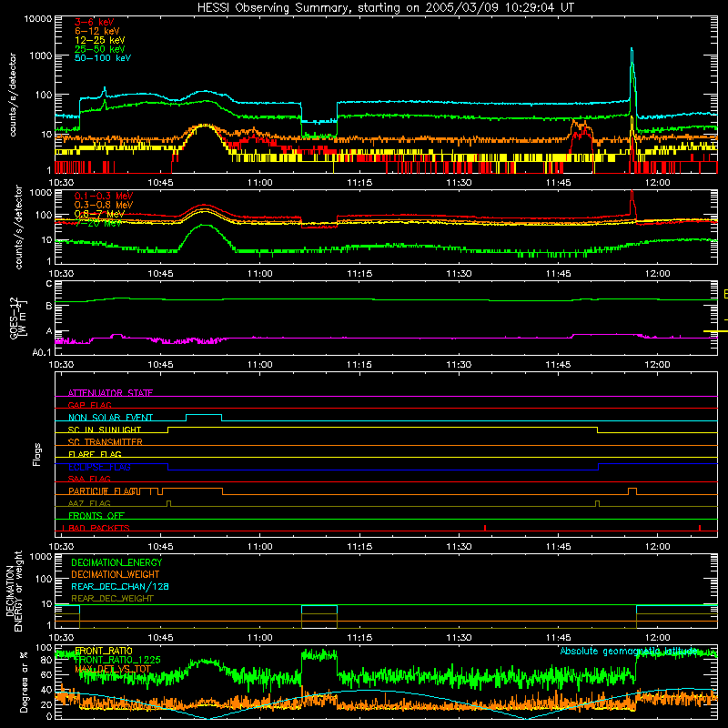Click the SAA_FLAG label
Viewport: 728px width, 728px height.
(89, 479)
